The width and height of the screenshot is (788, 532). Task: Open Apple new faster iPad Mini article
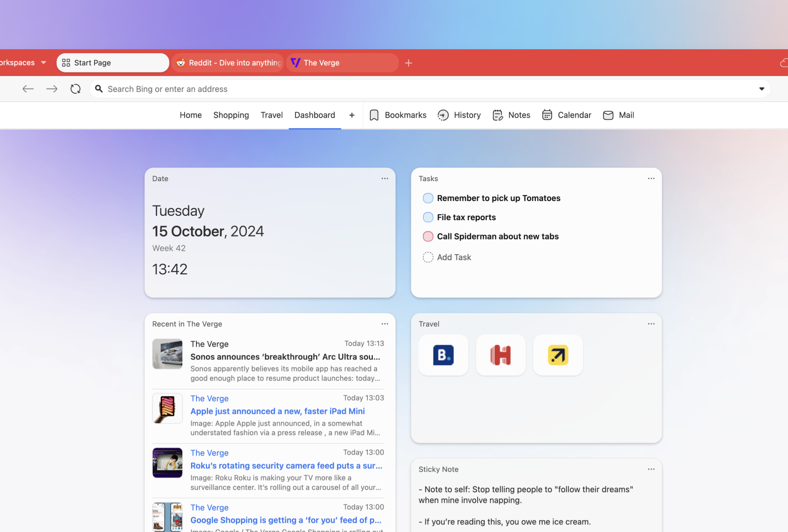[278, 411]
